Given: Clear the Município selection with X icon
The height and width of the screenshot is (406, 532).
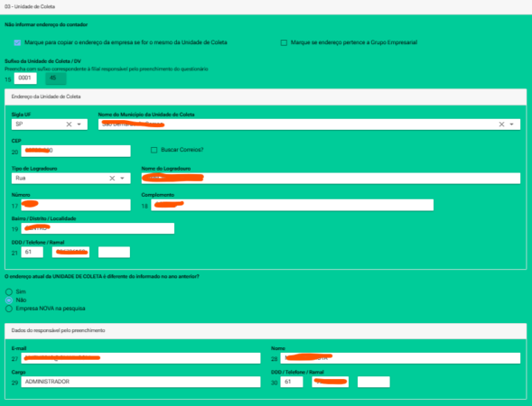Looking at the screenshot, I should (501, 125).
